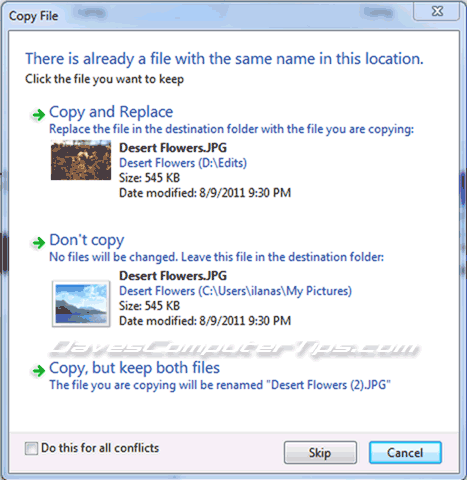Click the No files will be changed description
Viewport: 467px width, 480px height.
pyautogui.click(x=216, y=257)
